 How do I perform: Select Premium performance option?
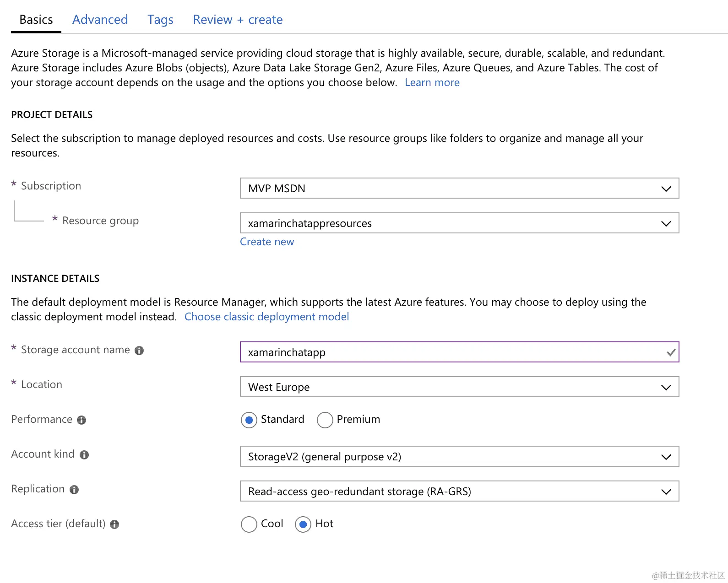tap(325, 420)
